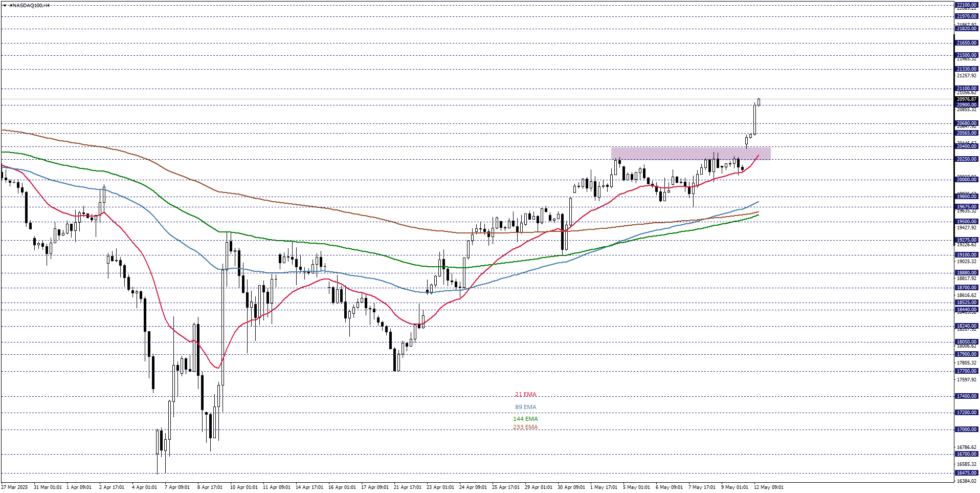Click the 89 EMA legend label
This screenshot has width=980, height=493.
click(x=526, y=408)
